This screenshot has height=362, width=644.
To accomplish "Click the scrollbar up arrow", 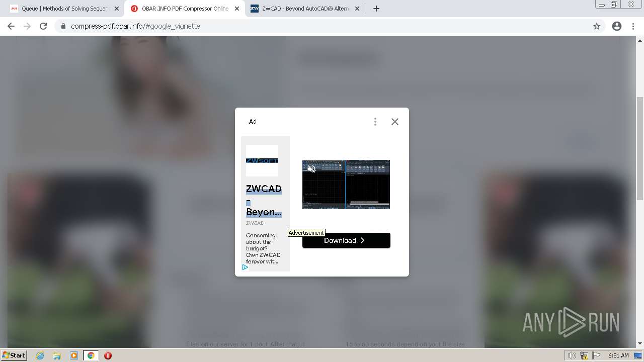I will 640,40.
